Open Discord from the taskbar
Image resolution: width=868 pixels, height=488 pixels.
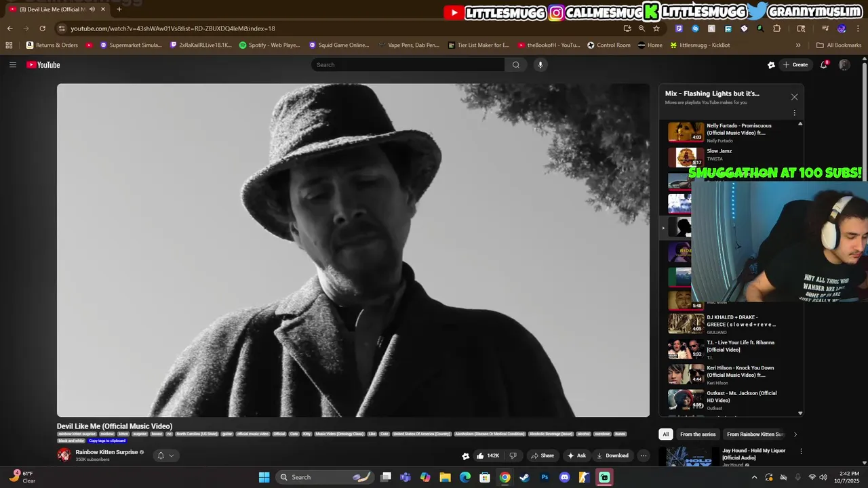click(564, 477)
